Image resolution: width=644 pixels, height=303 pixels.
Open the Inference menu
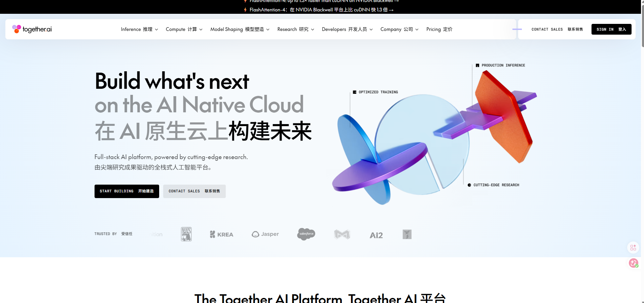point(139,29)
